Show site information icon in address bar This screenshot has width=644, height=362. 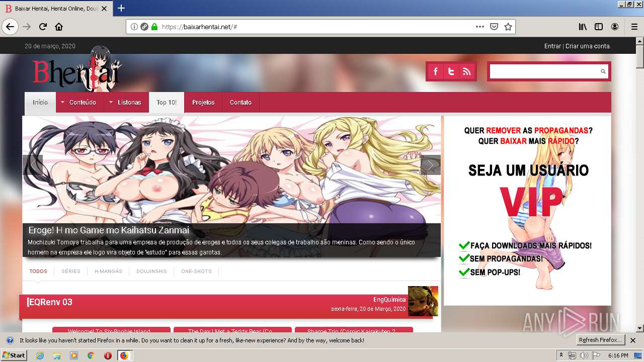[134, 27]
